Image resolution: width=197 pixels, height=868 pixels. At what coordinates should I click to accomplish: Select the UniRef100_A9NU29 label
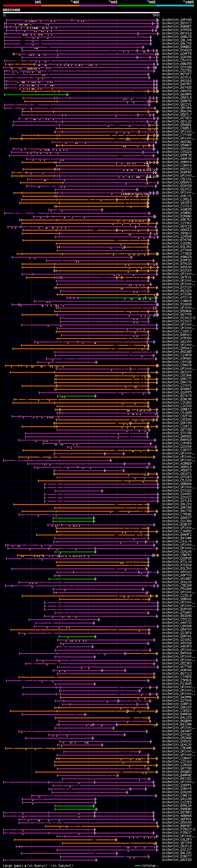177,257
